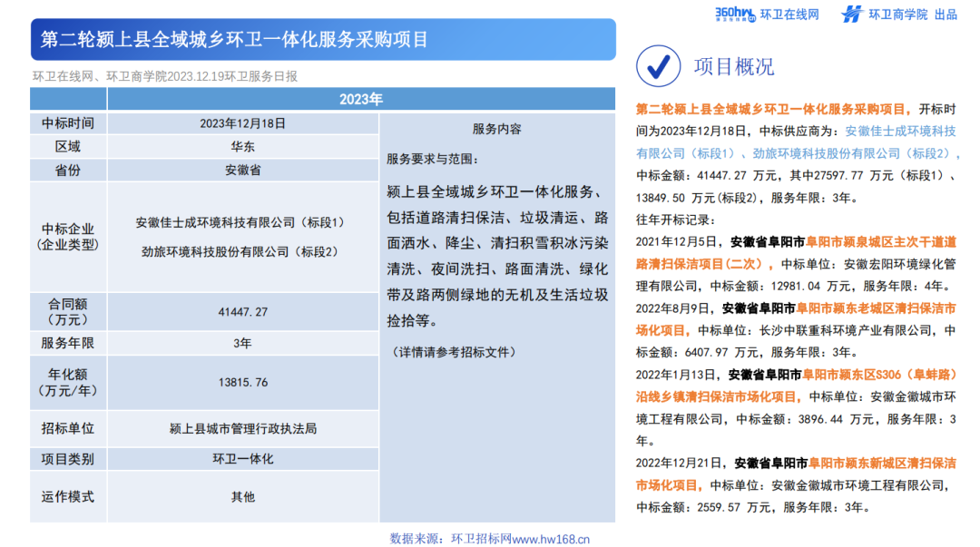980x547 pixels.
Task: Click the 项目类别 row label
Action: 68,459
